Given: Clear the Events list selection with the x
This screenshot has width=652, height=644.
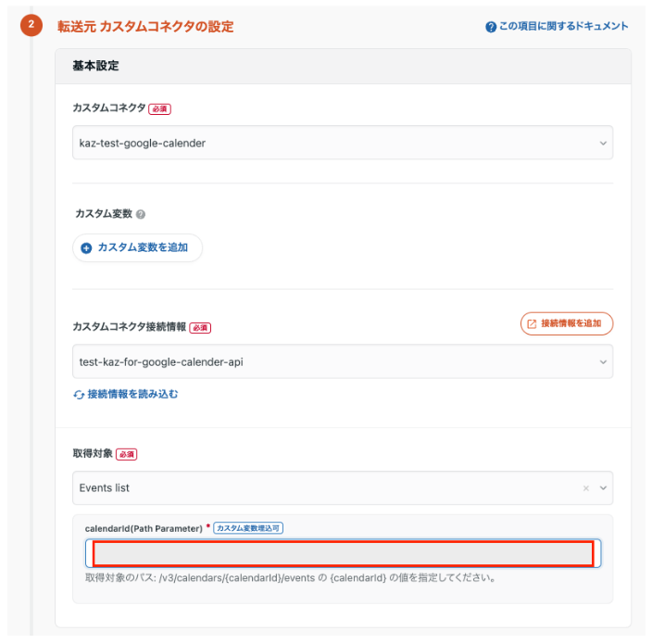Looking at the screenshot, I should (x=585, y=488).
